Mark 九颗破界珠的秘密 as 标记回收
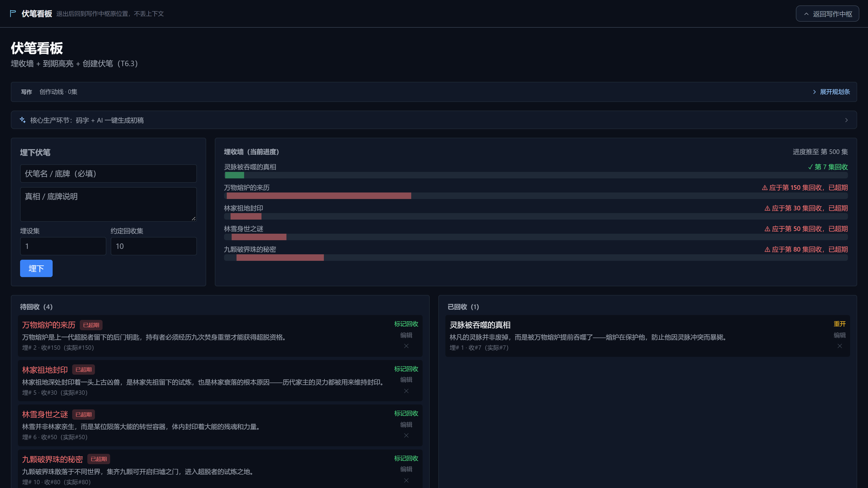868x488 pixels. point(406,459)
